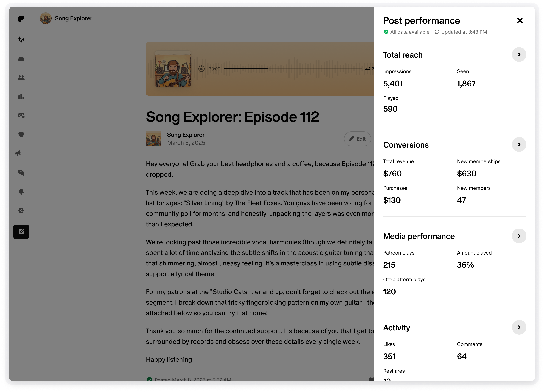Open the shield moderation icon
The image size is (544, 392).
coord(21,135)
